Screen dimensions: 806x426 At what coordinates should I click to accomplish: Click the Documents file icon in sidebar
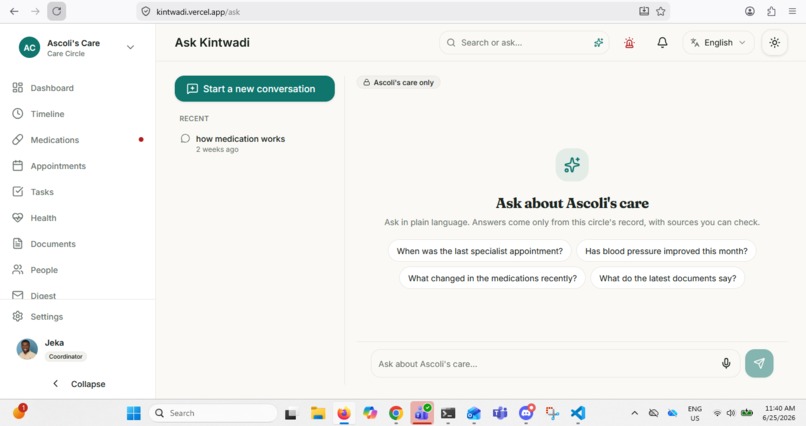pos(17,244)
